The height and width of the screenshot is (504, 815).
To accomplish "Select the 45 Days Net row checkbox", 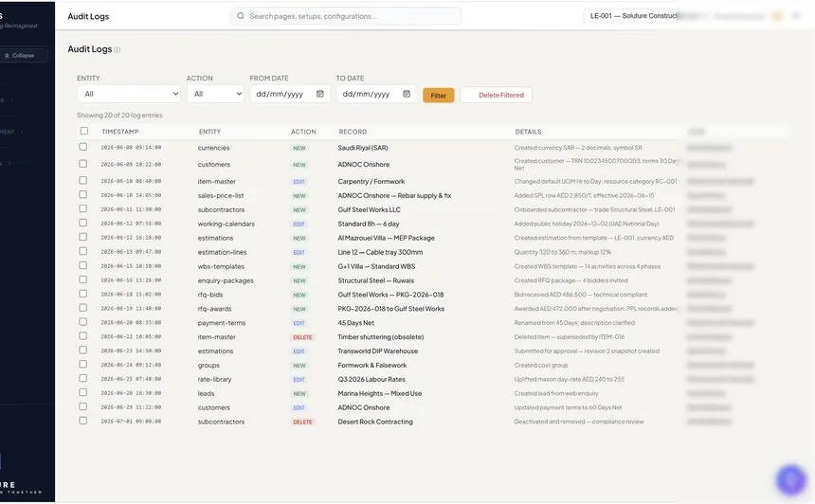I will 83,322.
